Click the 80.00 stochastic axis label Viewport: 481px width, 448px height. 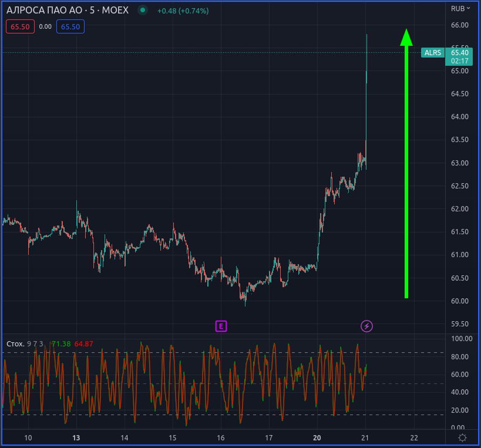(x=459, y=356)
